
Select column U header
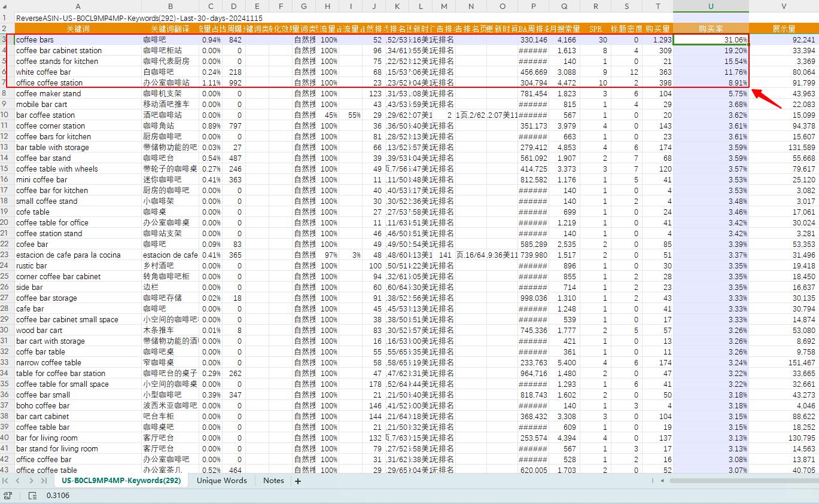[x=711, y=6]
